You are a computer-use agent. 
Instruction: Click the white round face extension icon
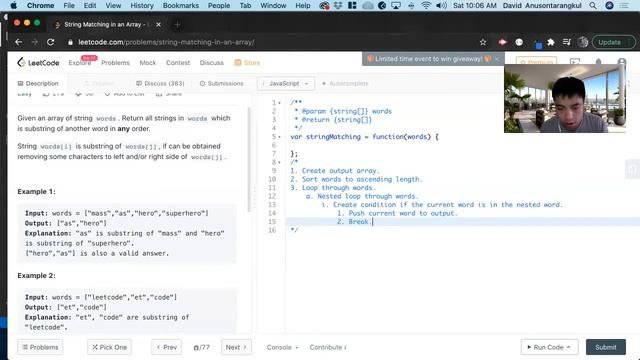[x=519, y=42]
